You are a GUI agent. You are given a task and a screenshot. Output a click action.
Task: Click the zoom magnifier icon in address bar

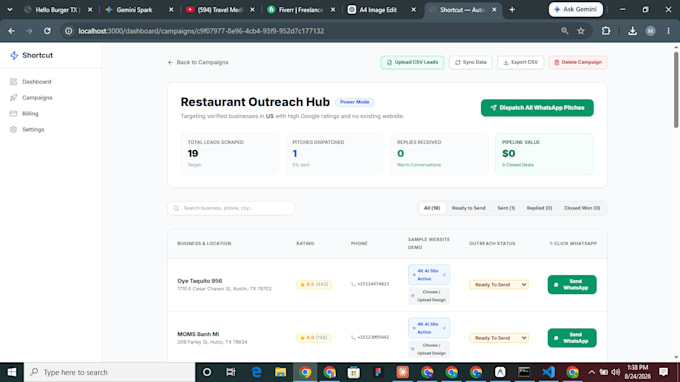coord(564,31)
